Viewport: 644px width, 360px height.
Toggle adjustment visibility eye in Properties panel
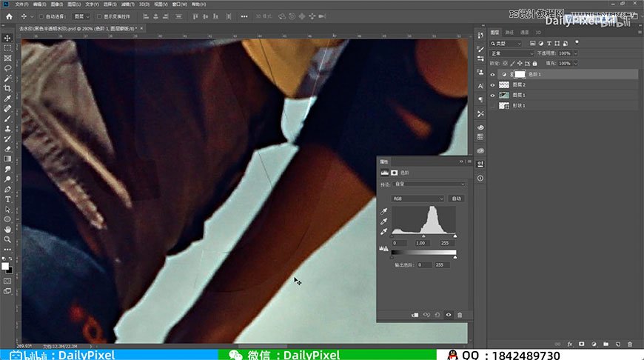coord(449,316)
